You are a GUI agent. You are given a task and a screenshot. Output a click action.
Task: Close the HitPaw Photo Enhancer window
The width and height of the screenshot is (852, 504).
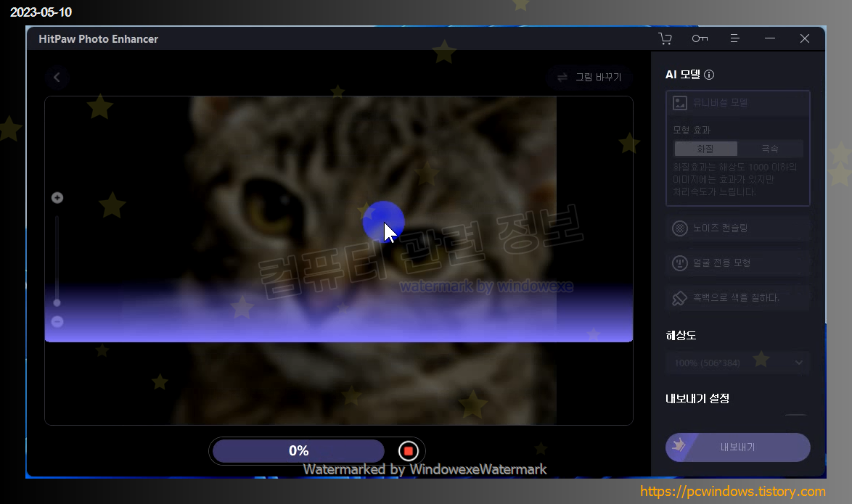pyautogui.click(x=805, y=38)
